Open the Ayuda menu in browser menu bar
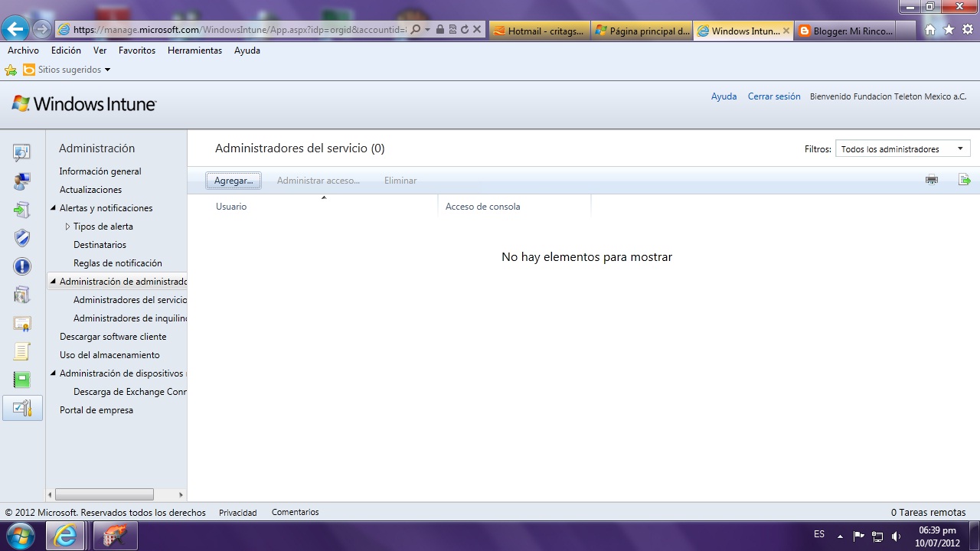Screen dimensions: 980x551 click(247, 51)
